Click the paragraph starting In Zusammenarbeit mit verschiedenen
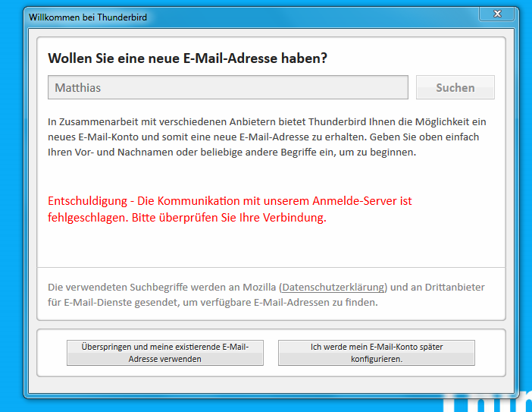532x412 pixels. (267, 137)
